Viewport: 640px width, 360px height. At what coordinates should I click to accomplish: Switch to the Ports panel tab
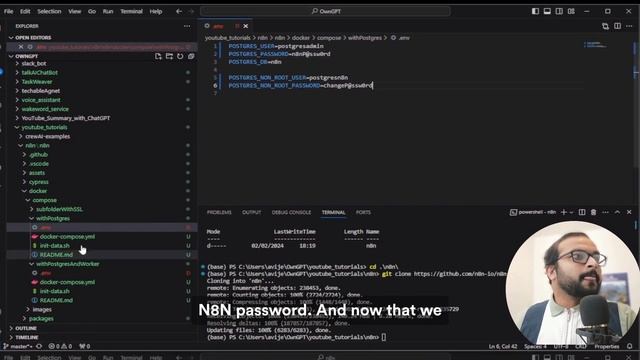tap(363, 213)
